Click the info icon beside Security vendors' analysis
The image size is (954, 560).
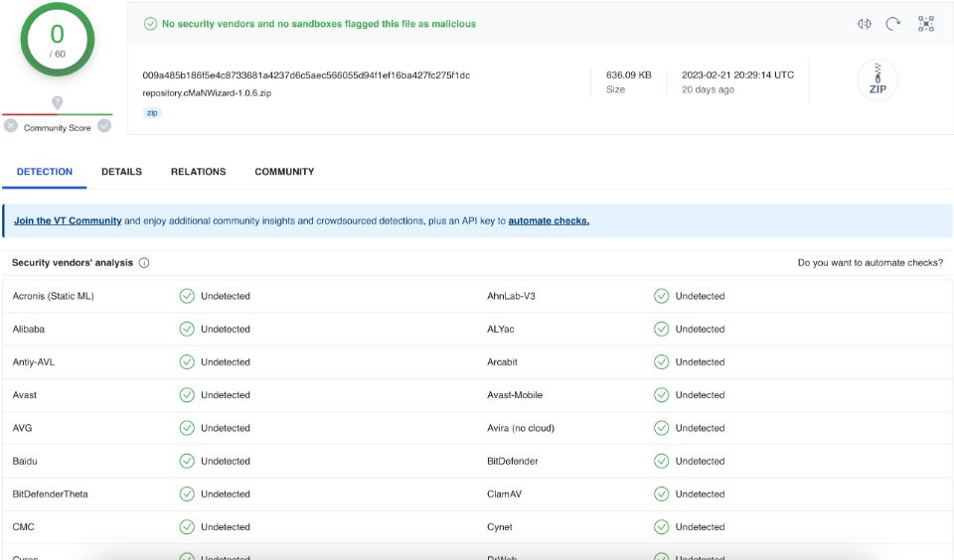point(144,263)
